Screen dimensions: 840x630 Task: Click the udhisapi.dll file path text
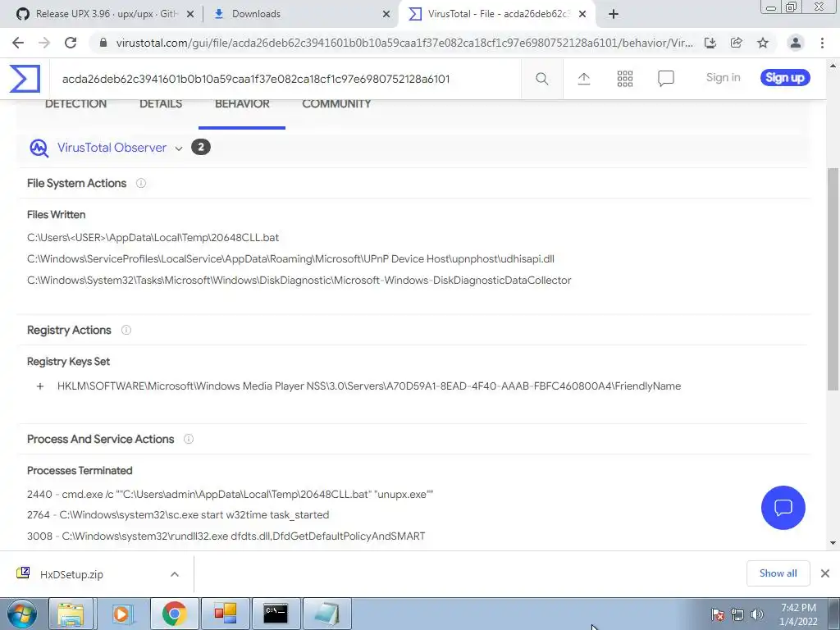(290, 258)
